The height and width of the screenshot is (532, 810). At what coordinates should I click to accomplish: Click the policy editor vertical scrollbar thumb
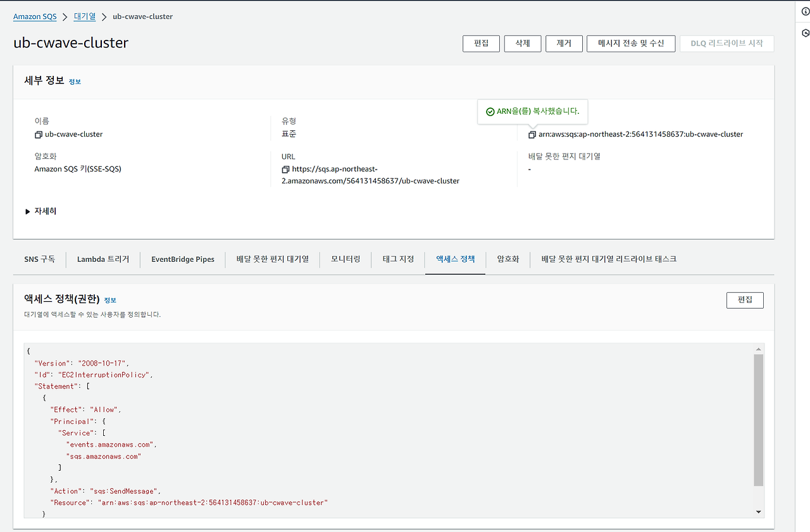tap(759, 420)
